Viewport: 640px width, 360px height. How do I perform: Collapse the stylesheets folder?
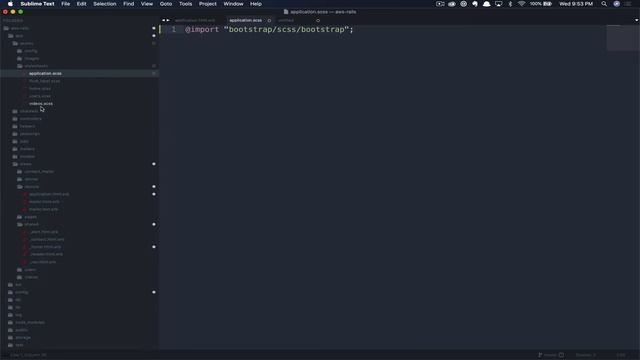click(x=36, y=66)
